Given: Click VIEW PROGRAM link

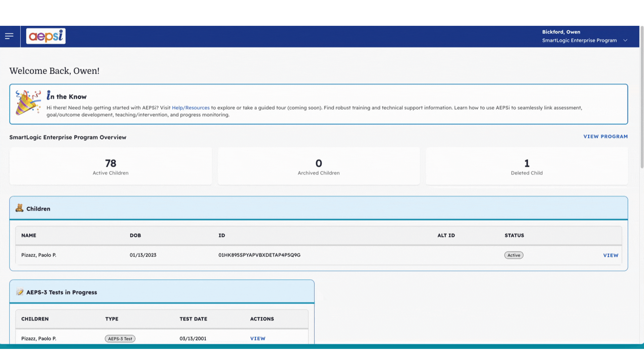Looking at the screenshot, I should pos(605,136).
